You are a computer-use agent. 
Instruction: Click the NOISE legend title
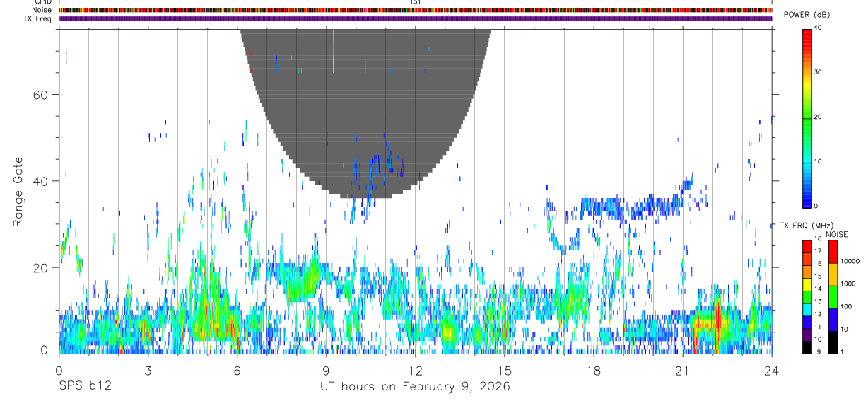point(836,234)
